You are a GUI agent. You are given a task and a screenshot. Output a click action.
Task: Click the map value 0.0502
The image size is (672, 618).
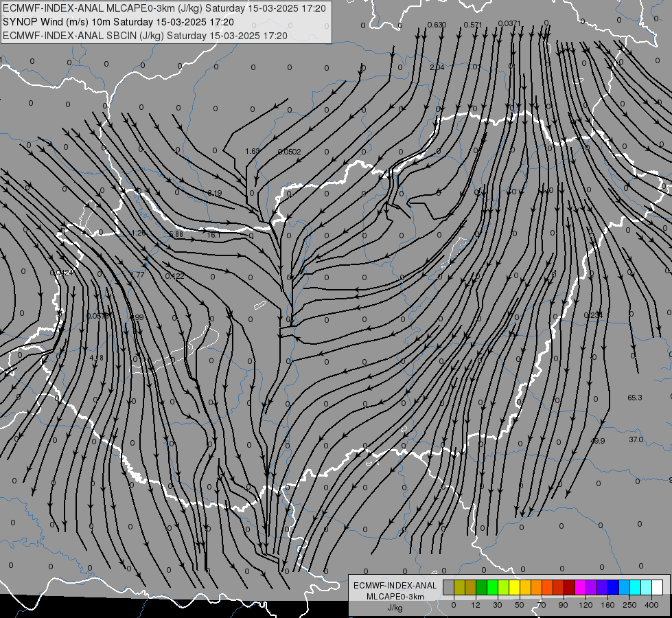(x=289, y=152)
